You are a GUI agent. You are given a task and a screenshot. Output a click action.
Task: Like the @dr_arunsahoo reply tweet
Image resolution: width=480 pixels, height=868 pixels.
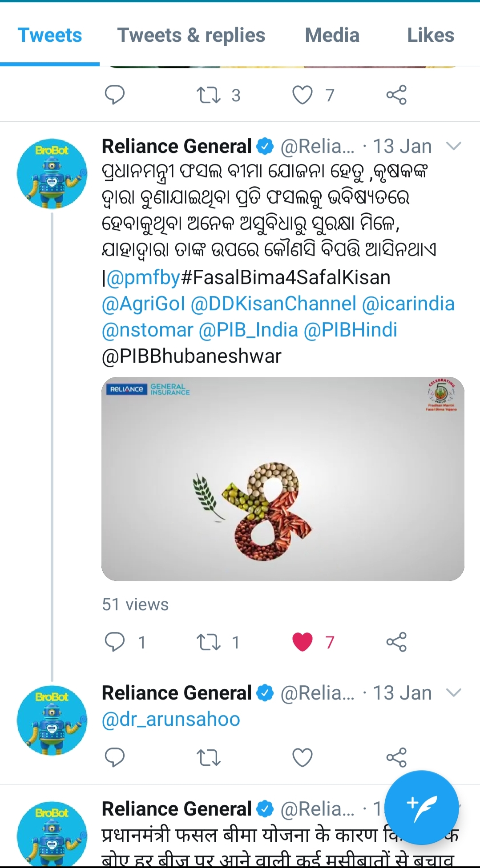tap(303, 757)
